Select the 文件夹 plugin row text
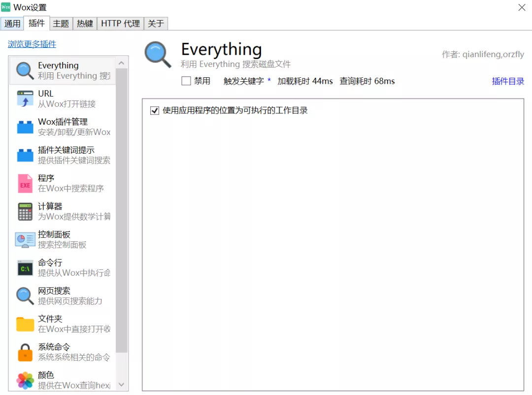Image resolution: width=532 pixels, height=395 pixels. click(x=74, y=324)
